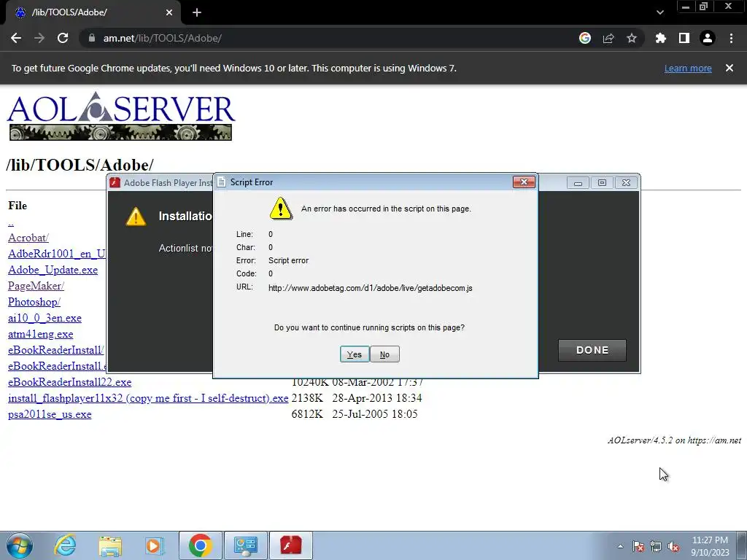Open the Acrobat/ folder link
The width and height of the screenshot is (747, 560).
(28, 238)
